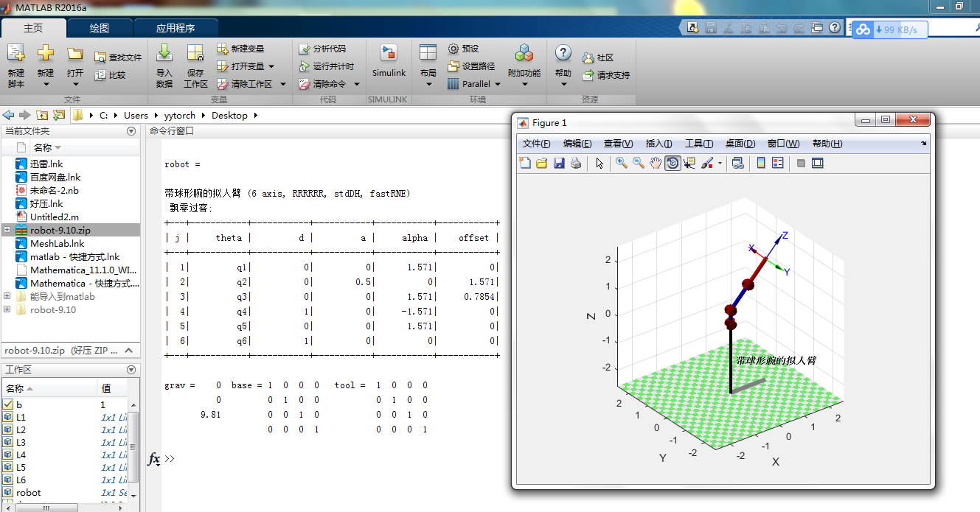Enable the Zoom Out mode in Figure 1
Viewport: 980px width, 512px height.
click(x=639, y=163)
